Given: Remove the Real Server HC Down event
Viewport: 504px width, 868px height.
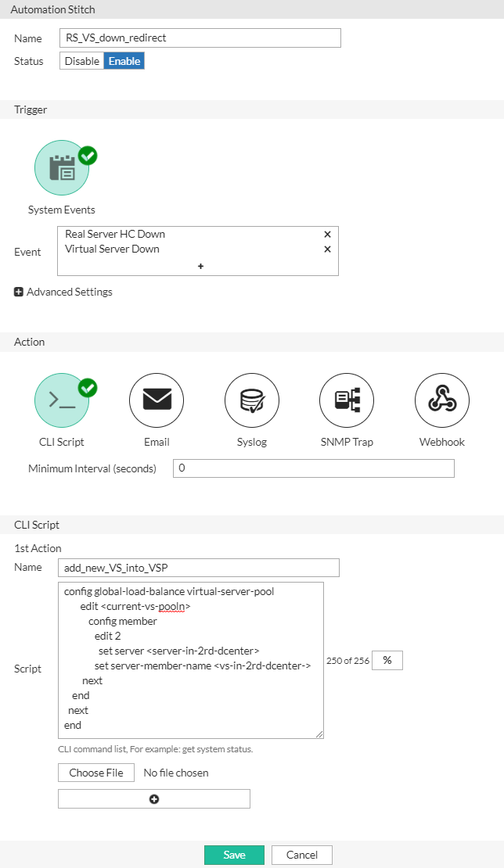Looking at the screenshot, I should (x=327, y=234).
